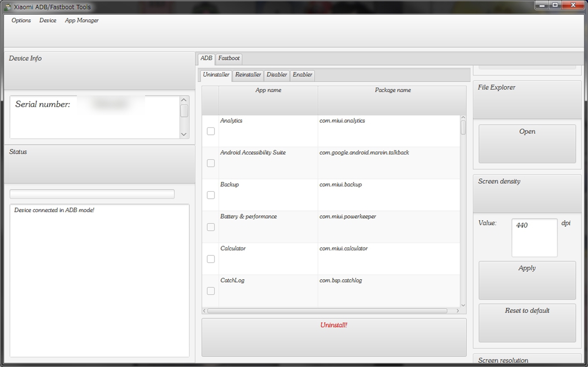Click the com.google.android.marvin.talkback package cell

click(x=389, y=163)
